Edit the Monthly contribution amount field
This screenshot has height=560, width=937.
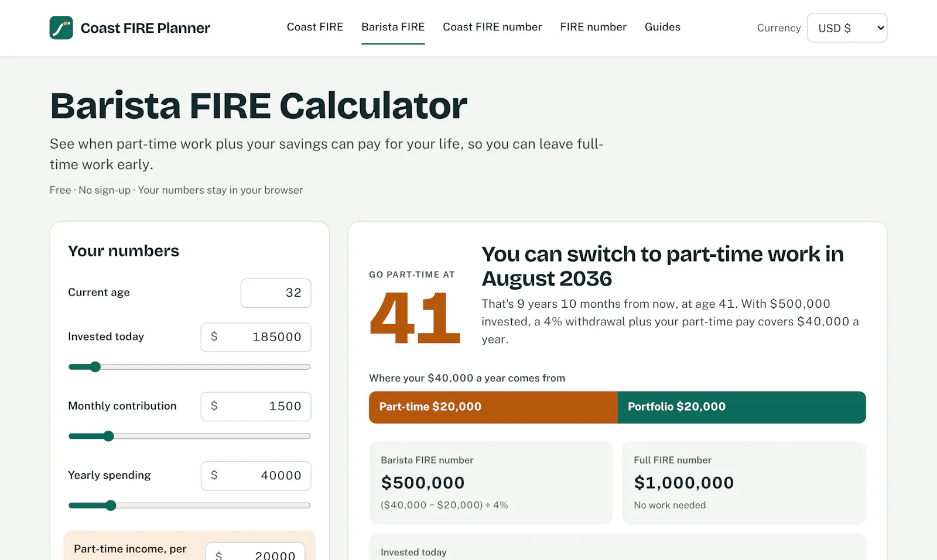pyautogui.click(x=256, y=406)
